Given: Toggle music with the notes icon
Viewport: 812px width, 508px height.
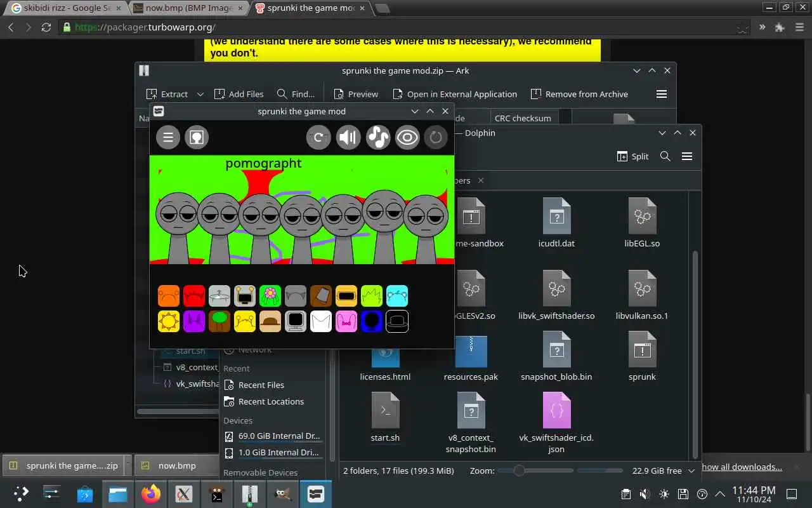Looking at the screenshot, I should pyautogui.click(x=378, y=137).
